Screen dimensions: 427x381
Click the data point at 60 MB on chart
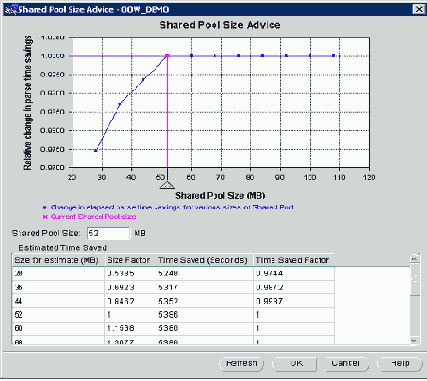point(191,56)
